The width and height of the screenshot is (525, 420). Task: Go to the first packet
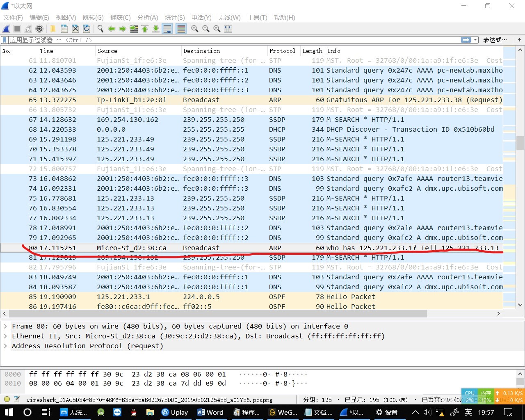pyautogui.click(x=145, y=28)
